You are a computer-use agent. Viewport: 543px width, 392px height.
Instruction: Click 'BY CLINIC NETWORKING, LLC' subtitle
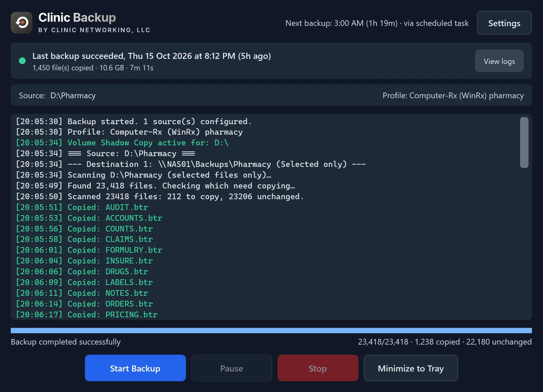94,30
